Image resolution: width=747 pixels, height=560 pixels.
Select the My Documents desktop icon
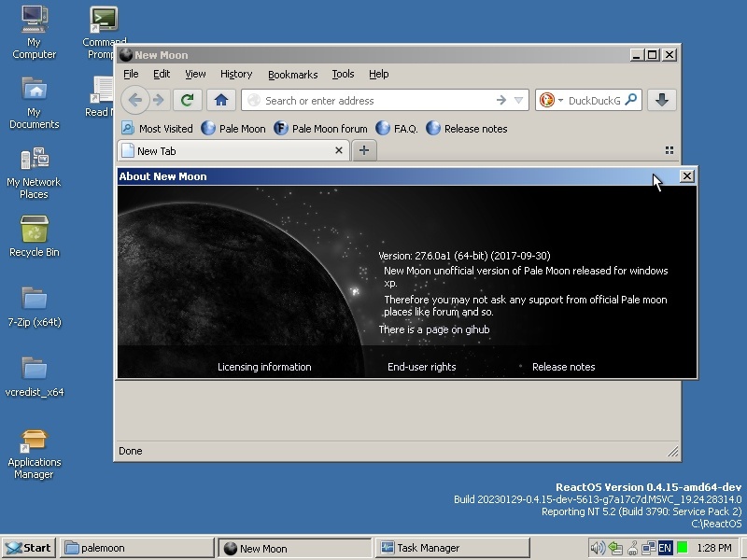coord(34,103)
